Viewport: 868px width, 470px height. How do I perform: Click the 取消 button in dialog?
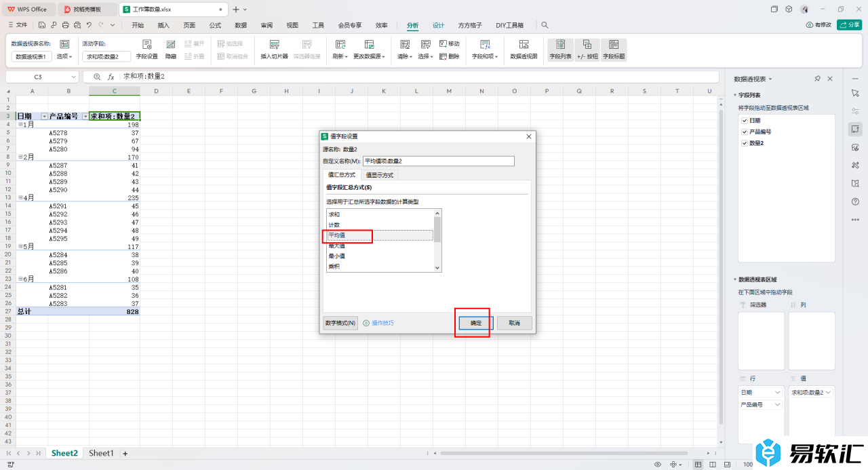[x=514, y=323]
